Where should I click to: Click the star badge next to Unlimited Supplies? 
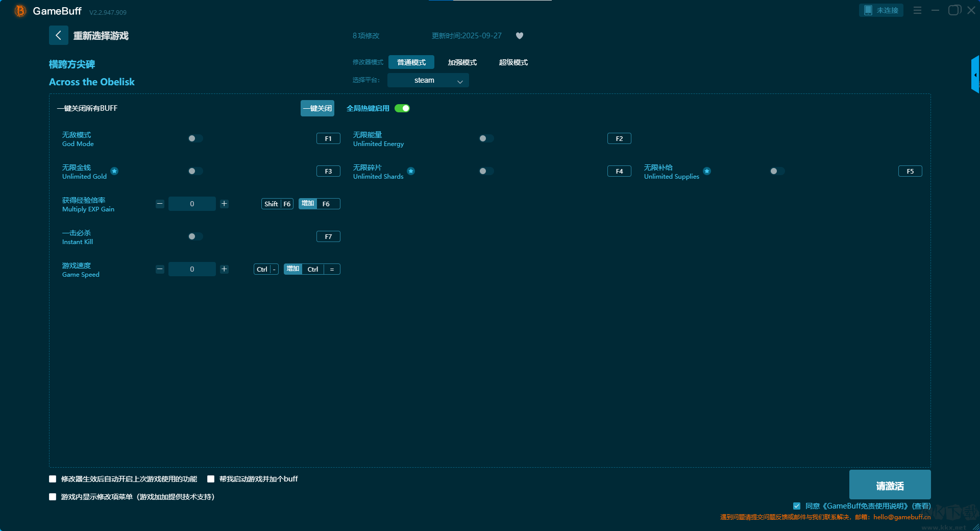click(x=707, y=171)
